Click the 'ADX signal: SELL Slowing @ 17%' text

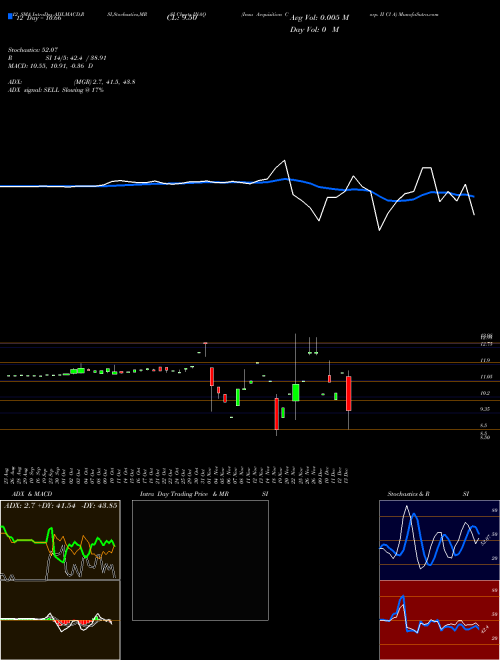coord(56,90)
